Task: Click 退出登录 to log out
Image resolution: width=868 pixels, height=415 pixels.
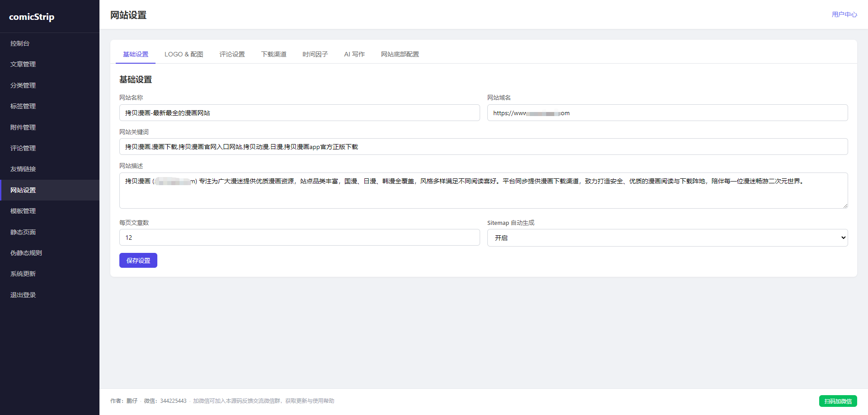Action: click(50, 295)
